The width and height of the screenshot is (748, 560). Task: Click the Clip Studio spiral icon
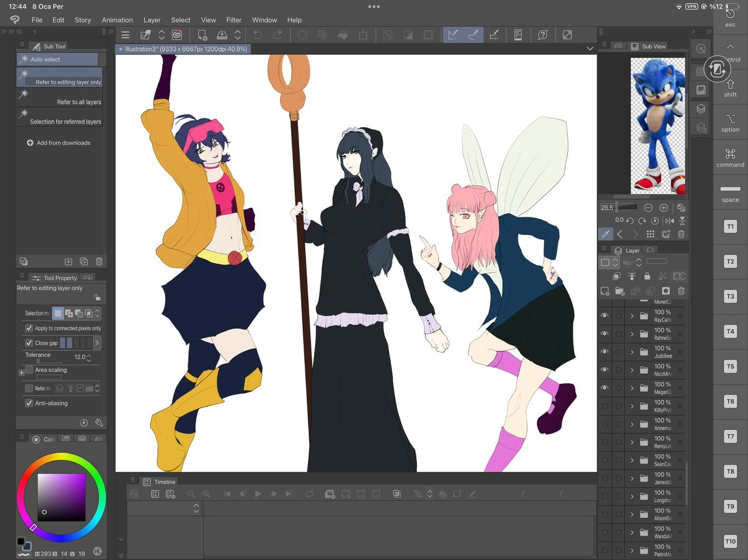click(176, 36)
